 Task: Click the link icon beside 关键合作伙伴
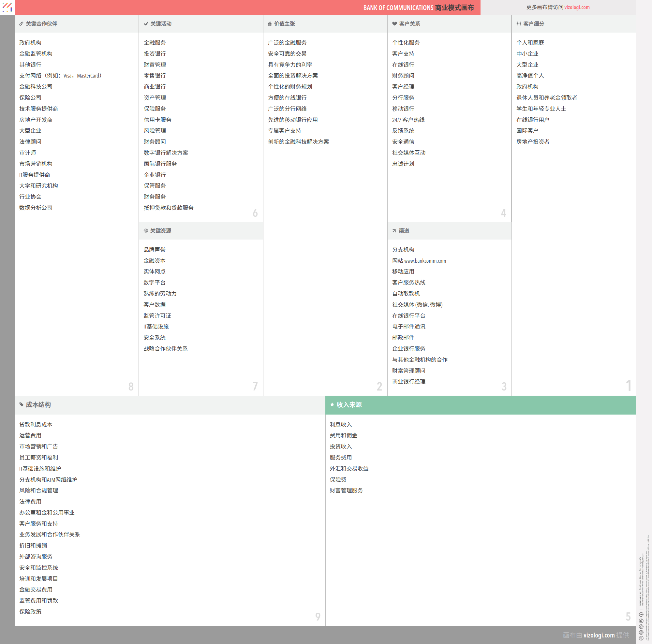21,24
